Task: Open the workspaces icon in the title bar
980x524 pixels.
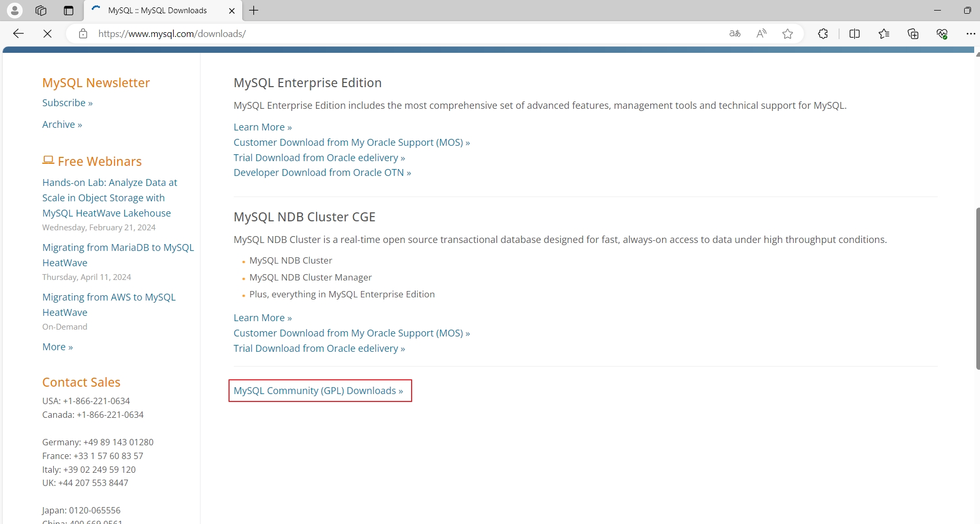Action: (41, 10)
